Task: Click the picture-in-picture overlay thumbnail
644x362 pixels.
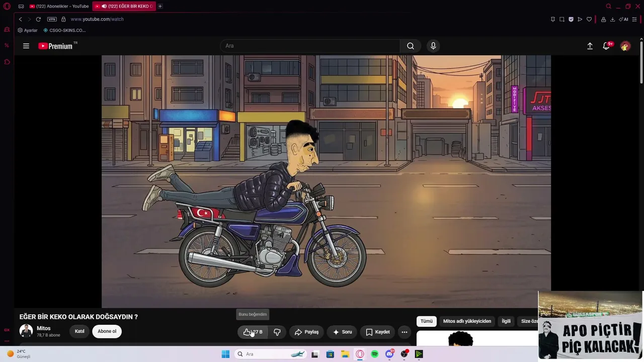Action: pos(591,325)
